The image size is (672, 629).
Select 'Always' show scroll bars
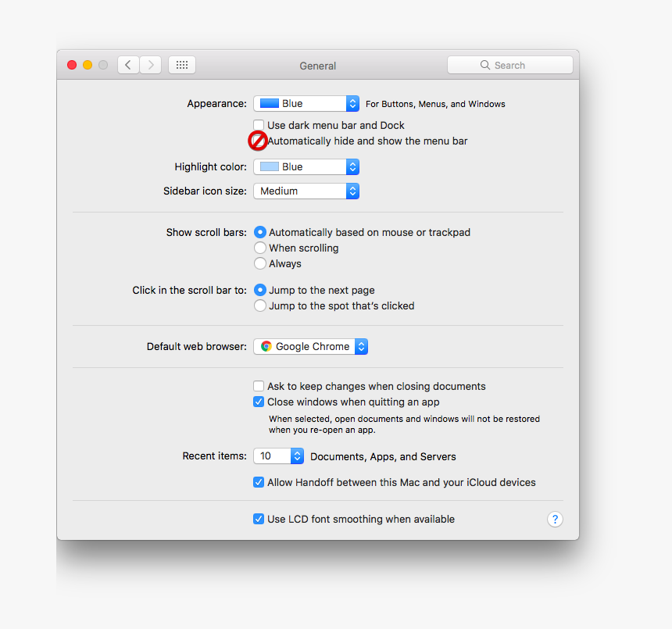pyautogui.click(x=259, y=263)
